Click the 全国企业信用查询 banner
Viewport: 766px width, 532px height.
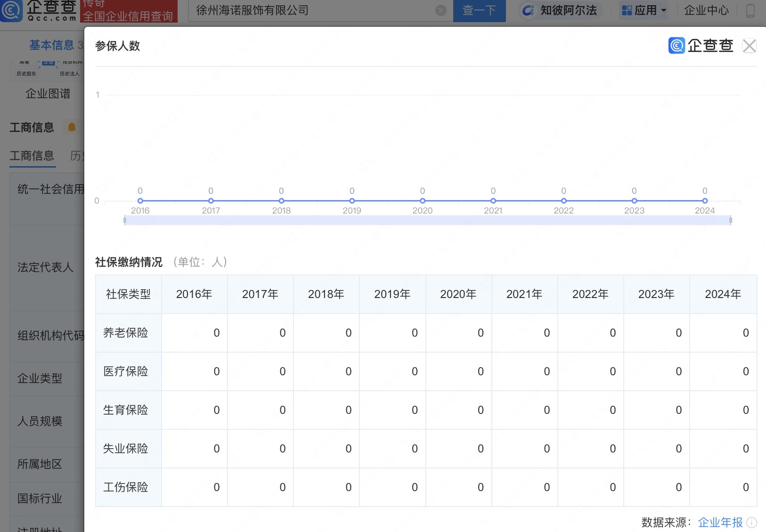tap(129, 11)
